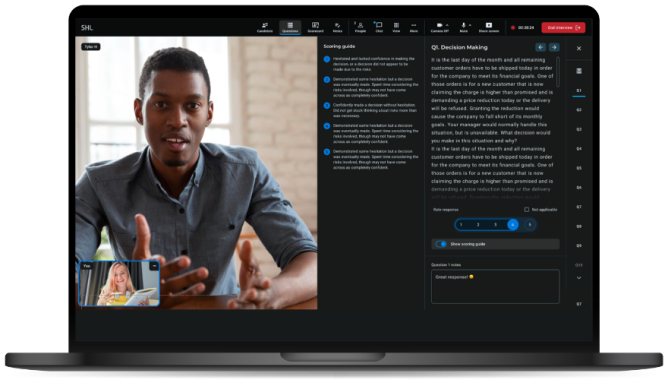The image size is (668, 383).
Task: Open camera options dropdown arrow
Action: pos(447,25)
